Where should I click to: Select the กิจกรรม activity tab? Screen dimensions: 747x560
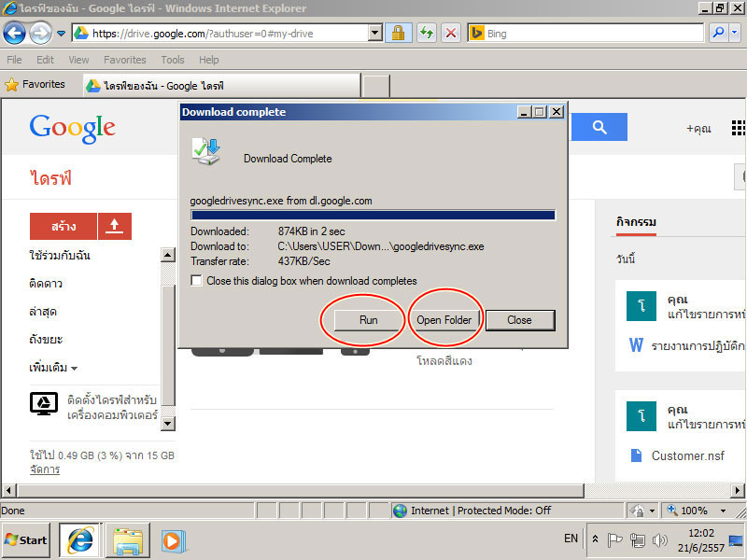(636, 222)
